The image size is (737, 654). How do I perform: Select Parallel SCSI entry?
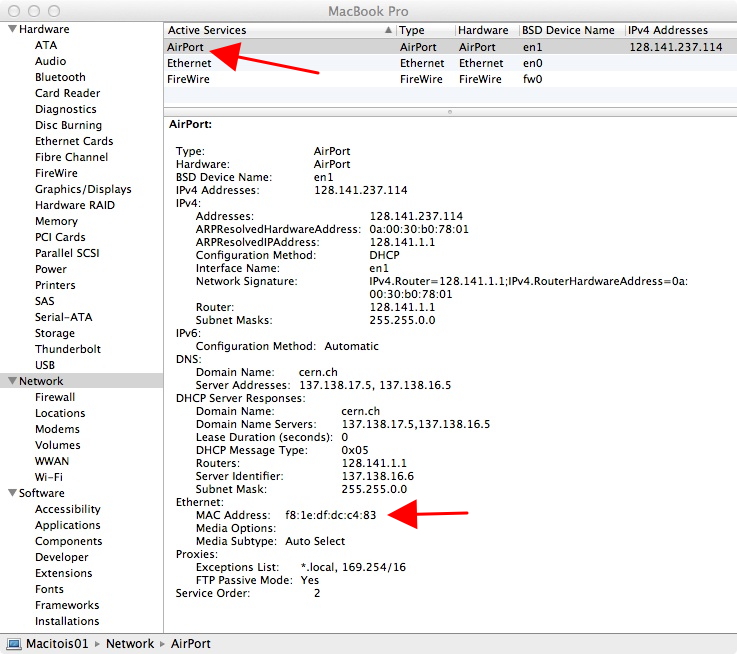(67, 253)
